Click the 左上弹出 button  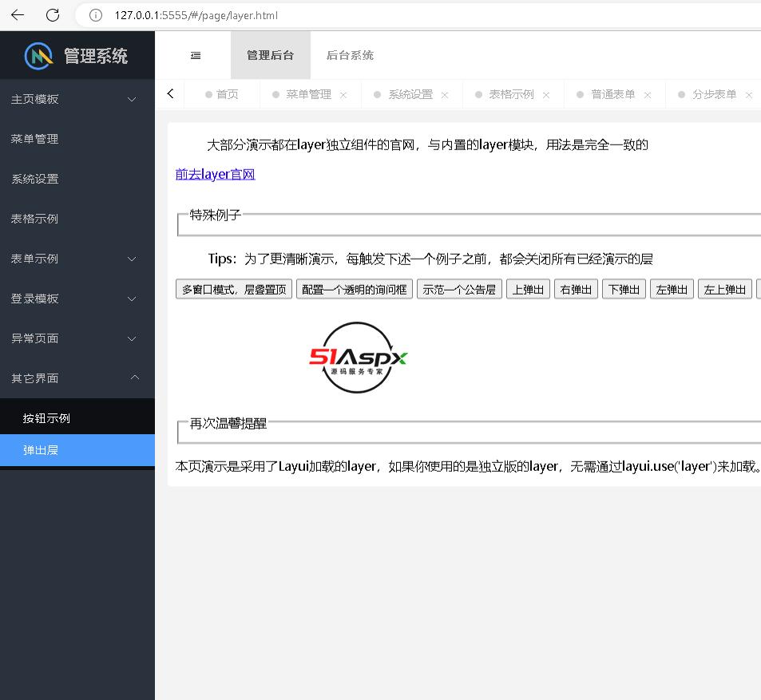click(724, 290)
